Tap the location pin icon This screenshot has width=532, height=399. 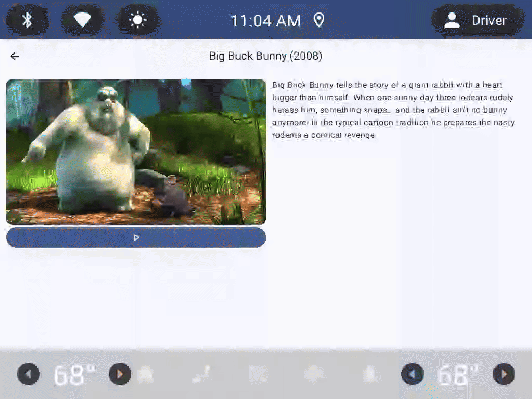tap(318, 20)
